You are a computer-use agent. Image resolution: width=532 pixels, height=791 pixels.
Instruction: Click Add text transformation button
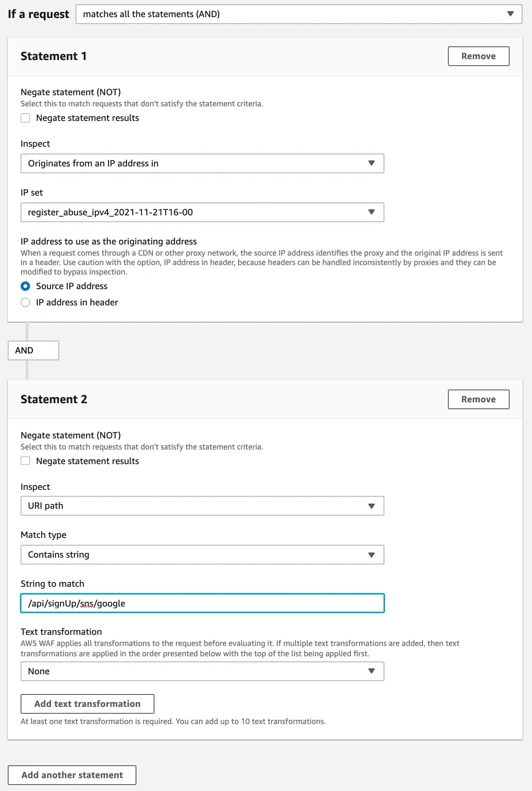[x=88, y=704]
